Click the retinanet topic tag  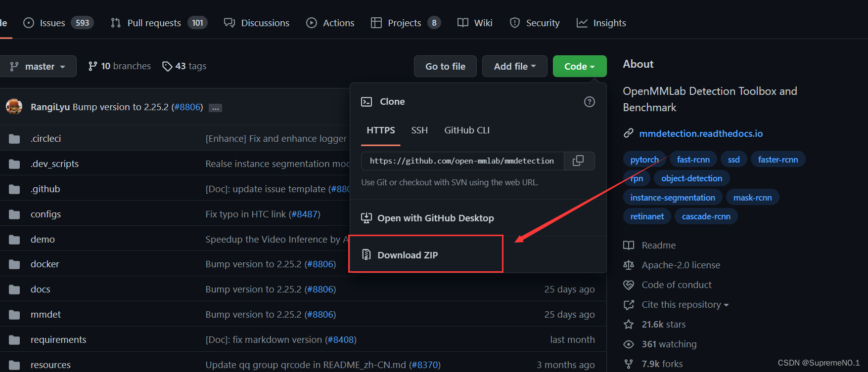(647, 216)
